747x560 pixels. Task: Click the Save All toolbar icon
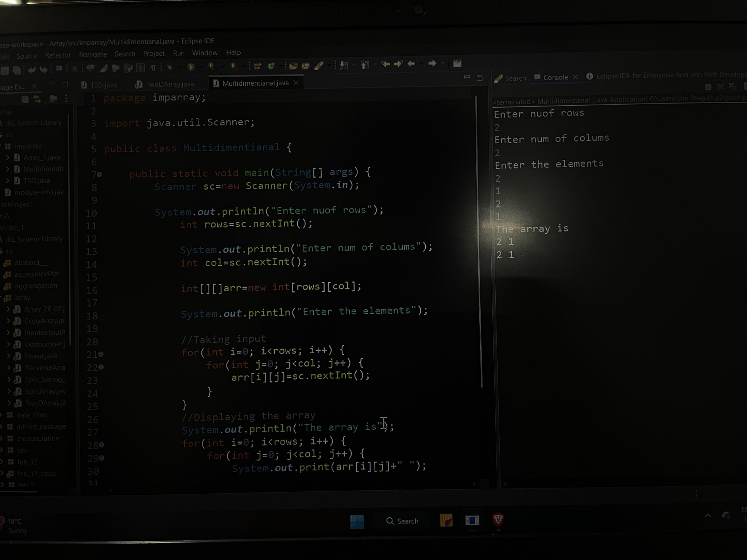coord(17,70)
